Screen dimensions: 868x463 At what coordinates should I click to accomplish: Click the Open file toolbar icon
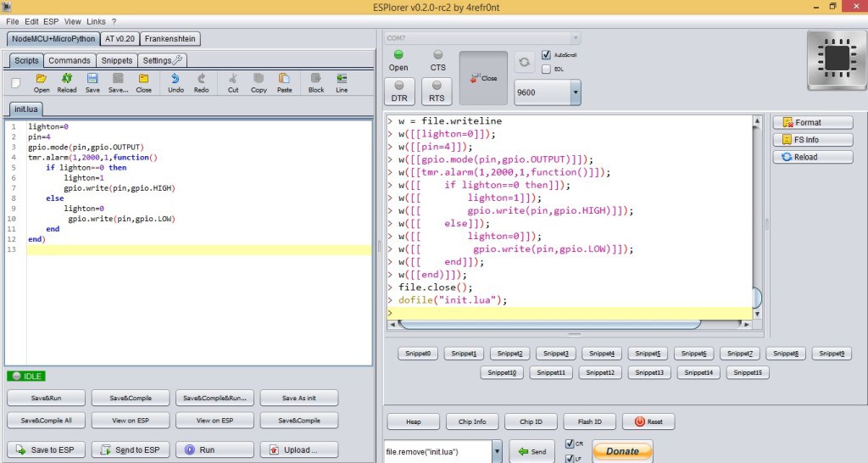point(42,81)
